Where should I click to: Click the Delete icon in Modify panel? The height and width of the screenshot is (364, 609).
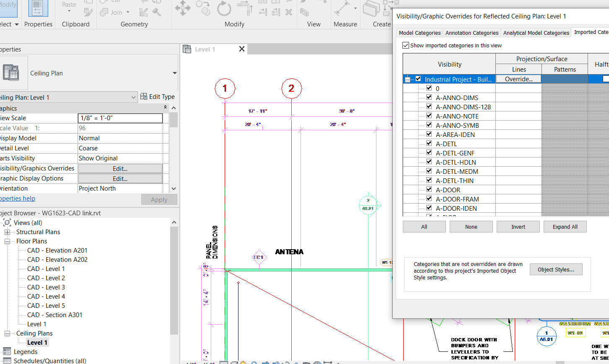point(289,12)
